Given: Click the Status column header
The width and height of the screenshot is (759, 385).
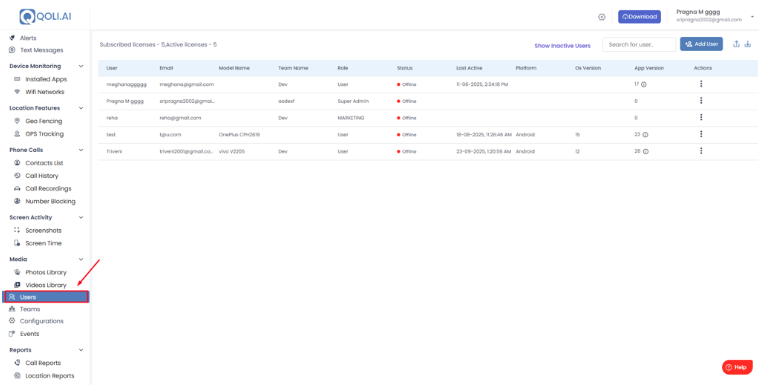Looking at the screenshot, I should pos(405,68).
